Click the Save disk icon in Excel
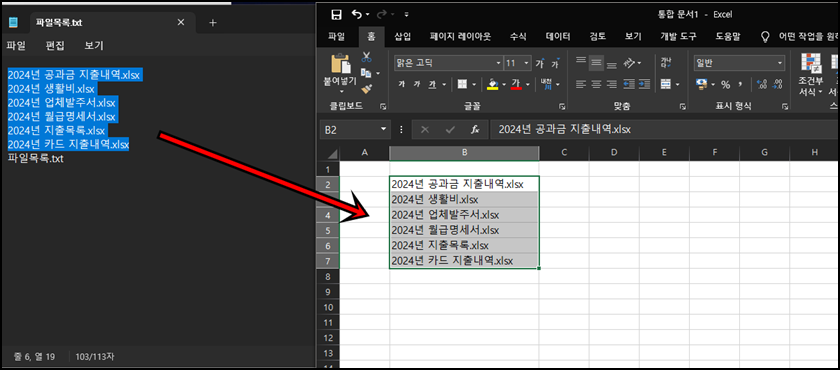This screenshot has height=370, width=840. tap(336, 14)
